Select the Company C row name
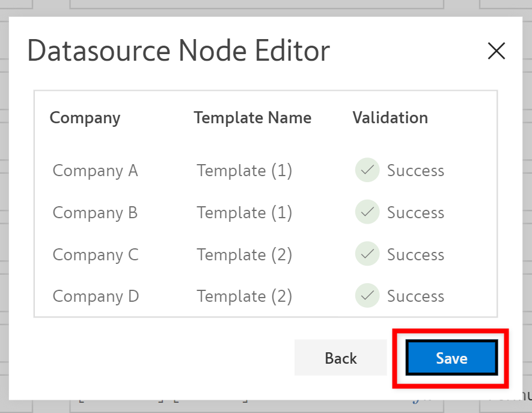 (x=96, y=255)
